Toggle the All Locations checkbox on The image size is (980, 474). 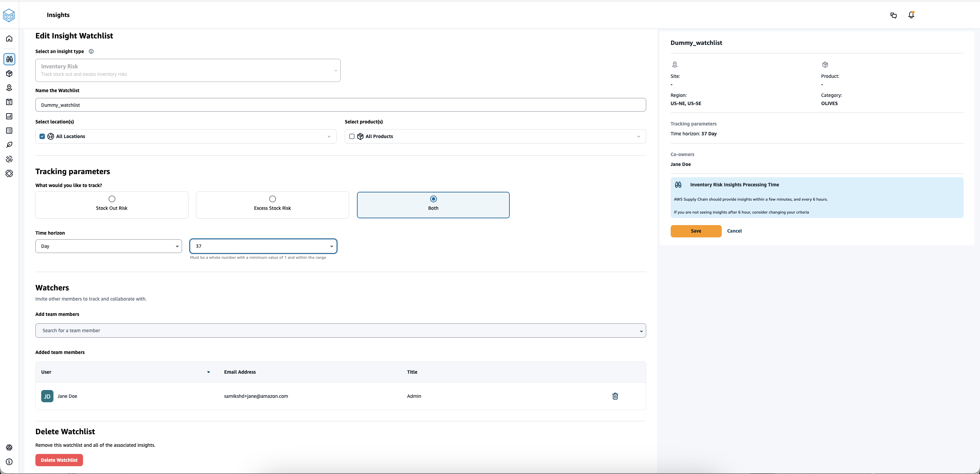click(x=43, y=136)
